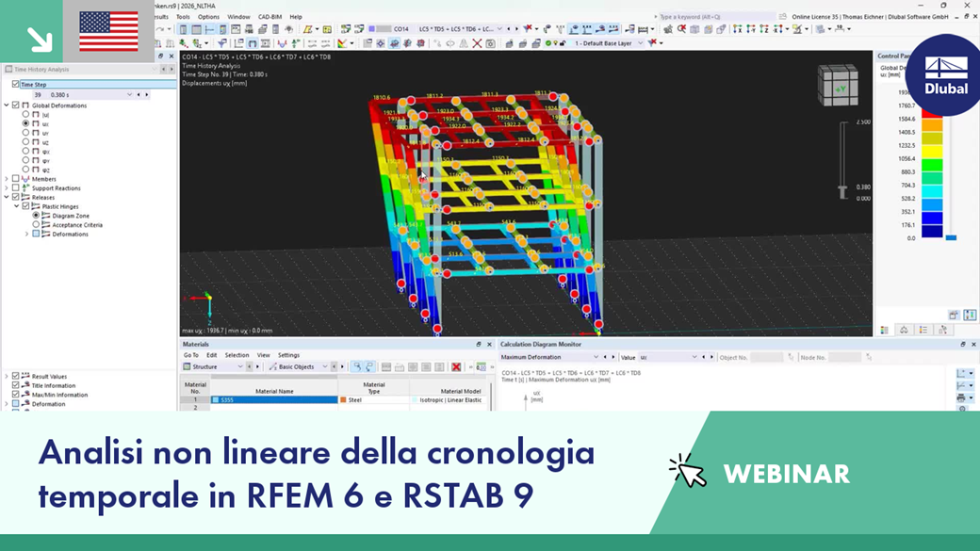Click the Node No. input field
Viewport: 980px width, 551px height.
[845, 357]
